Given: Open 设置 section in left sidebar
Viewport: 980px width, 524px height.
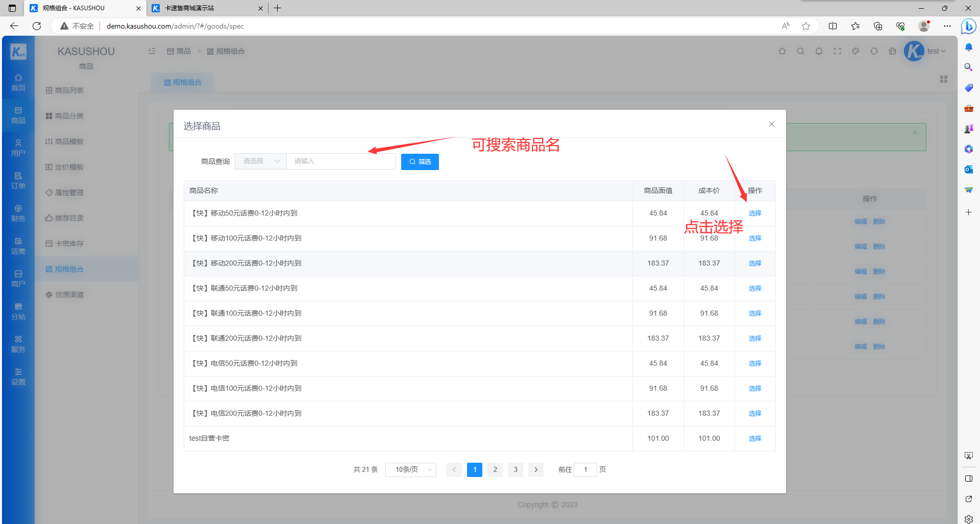Looking at the screenshot, I should click(x=18, y=377).
